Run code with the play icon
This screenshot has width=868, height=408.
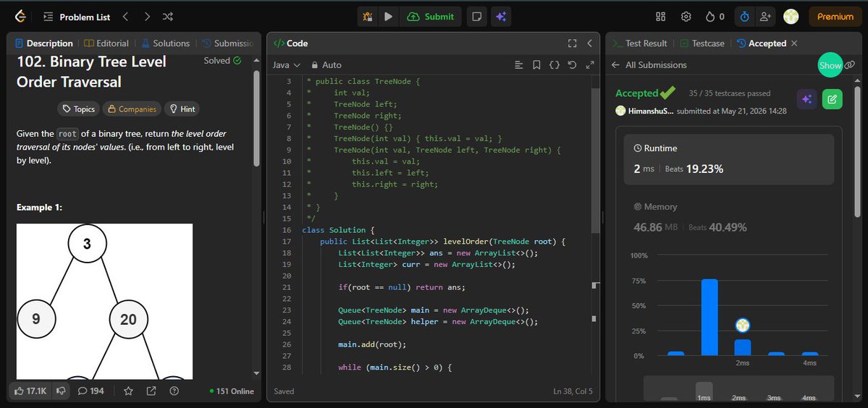(x=389, y=17)
